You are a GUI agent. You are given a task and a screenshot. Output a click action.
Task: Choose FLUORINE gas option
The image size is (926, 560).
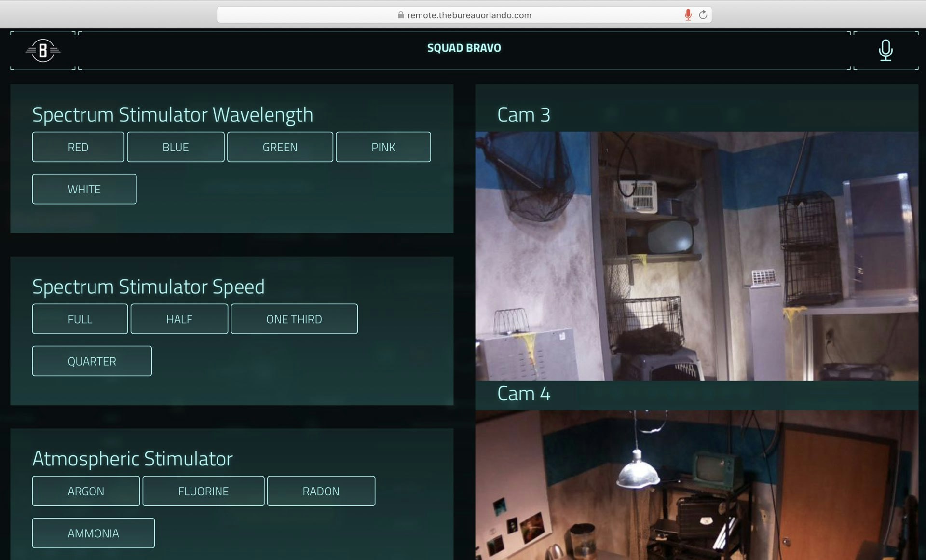coord(203,491)
